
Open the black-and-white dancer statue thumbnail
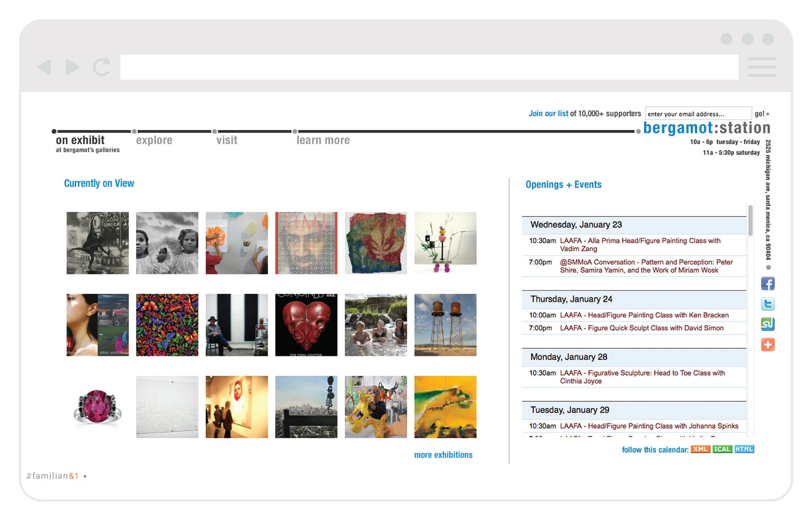point(97,243)
